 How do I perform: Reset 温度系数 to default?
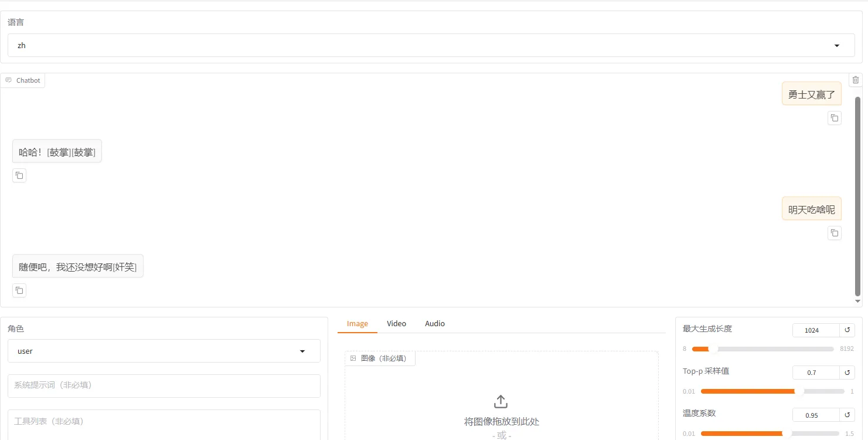click(847, 415)
